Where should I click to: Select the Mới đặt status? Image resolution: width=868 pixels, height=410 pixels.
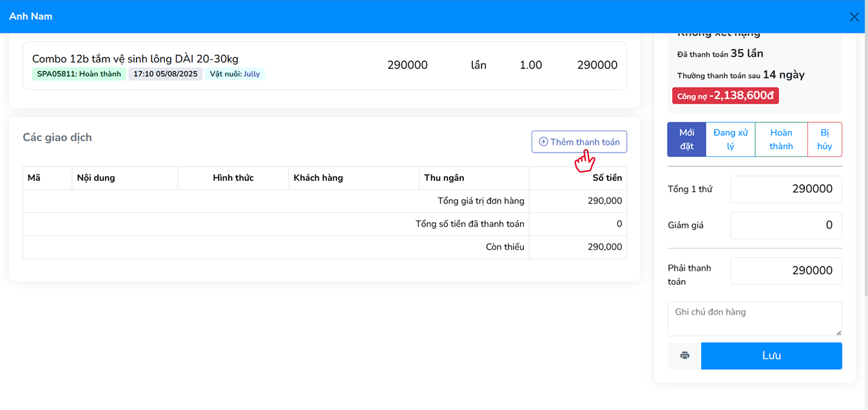coord(686,140)
